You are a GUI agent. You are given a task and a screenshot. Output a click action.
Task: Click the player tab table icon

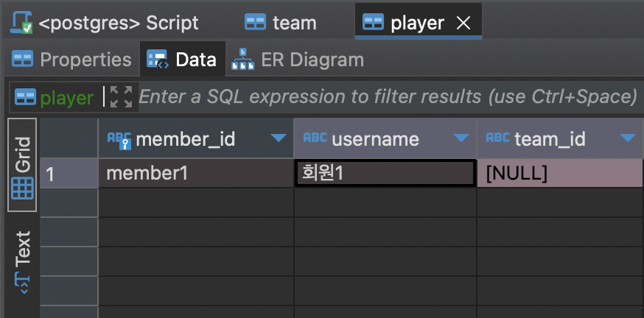[x=374, y=22]
